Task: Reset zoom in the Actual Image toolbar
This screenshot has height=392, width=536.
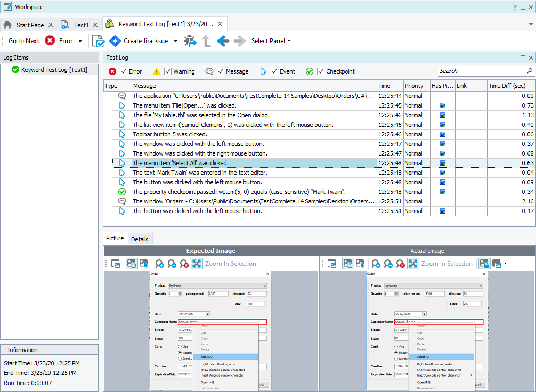Action: pyautogui.click(x=401, y=264)
